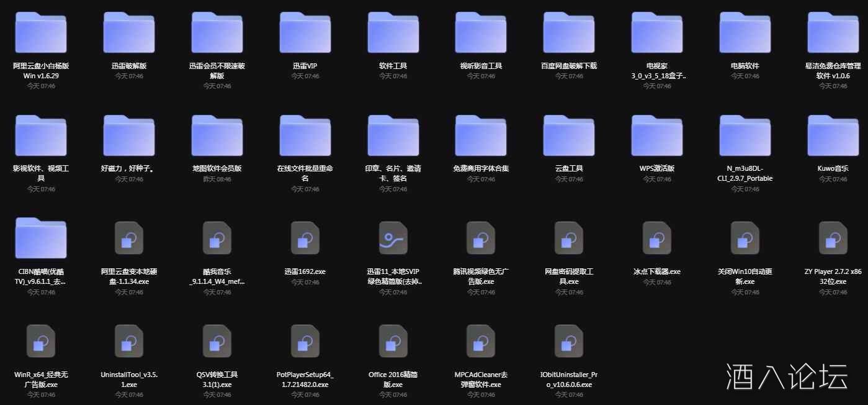This screenshot has width=868, height=405.
Task: Open the Kuwo音乐 folder
Action: 832,135
